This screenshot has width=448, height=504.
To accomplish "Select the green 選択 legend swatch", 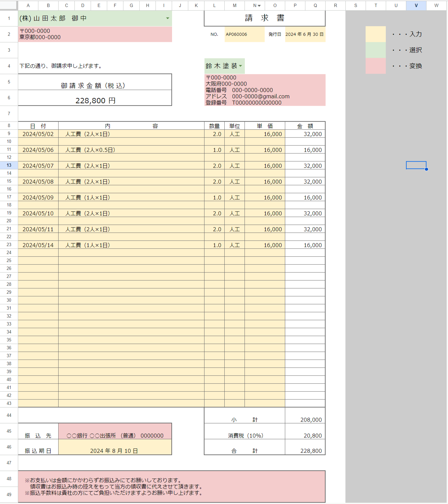I will pyautogui.click(x=376, y=50).
